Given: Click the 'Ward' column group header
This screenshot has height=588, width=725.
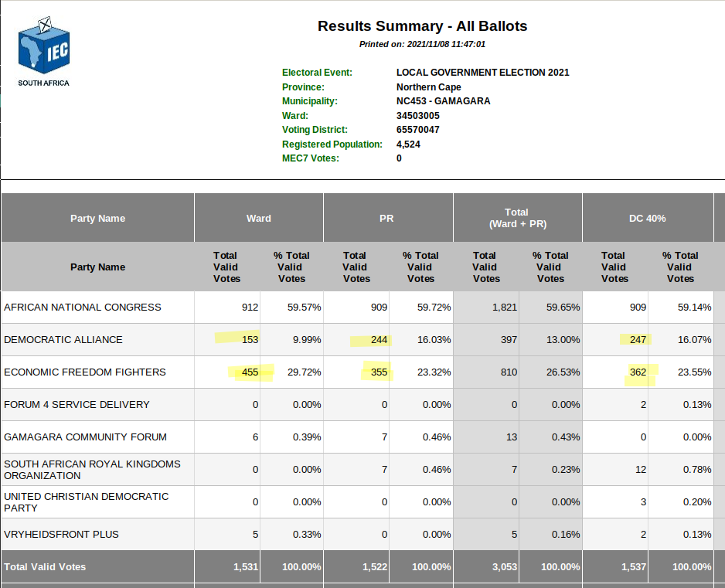Looking at the screenshot, I should point(258,218).
